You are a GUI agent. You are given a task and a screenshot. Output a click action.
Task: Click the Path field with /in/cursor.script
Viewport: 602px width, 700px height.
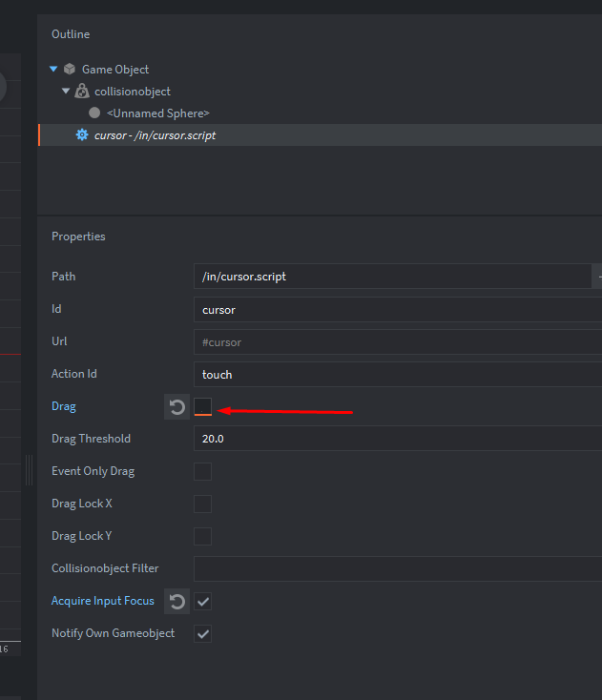[391, 277]
